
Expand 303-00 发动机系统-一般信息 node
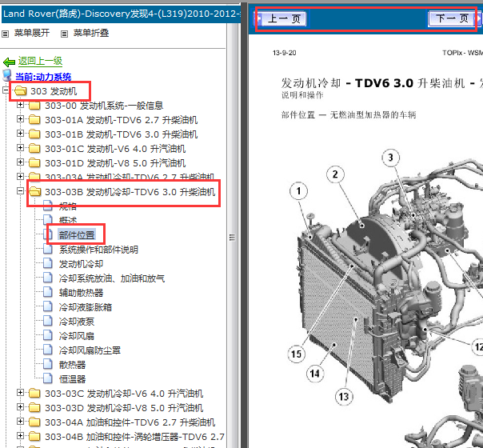coord(20,105)
